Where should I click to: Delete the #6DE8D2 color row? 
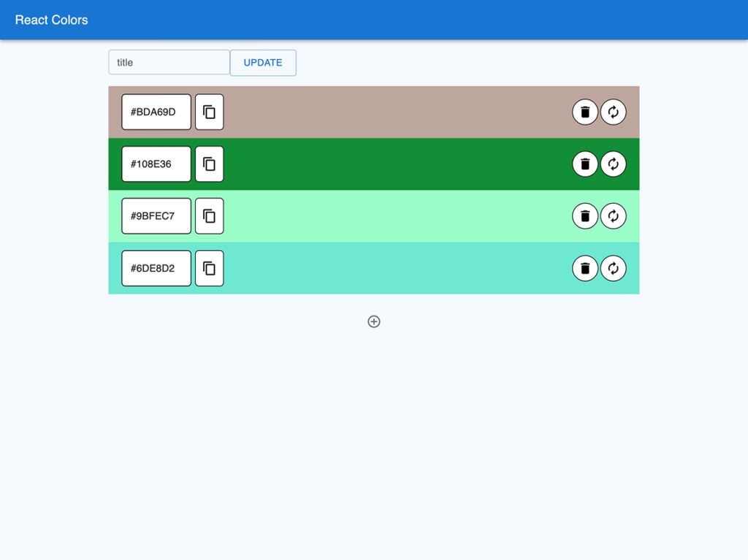pyautogui.click(x=585, y=268)
